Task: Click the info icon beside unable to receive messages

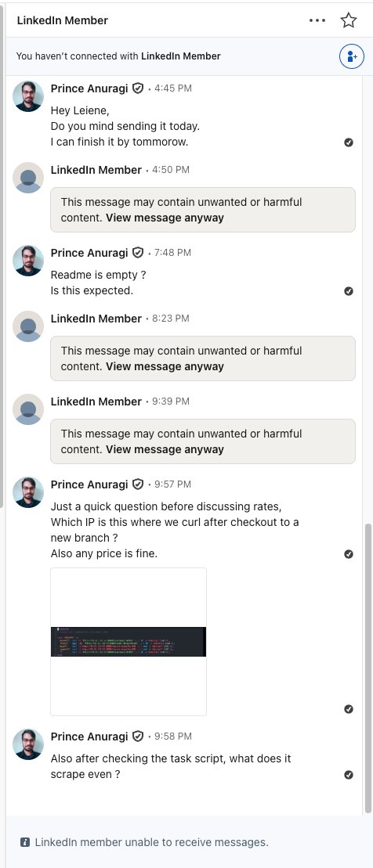Action: click(25, 842)
